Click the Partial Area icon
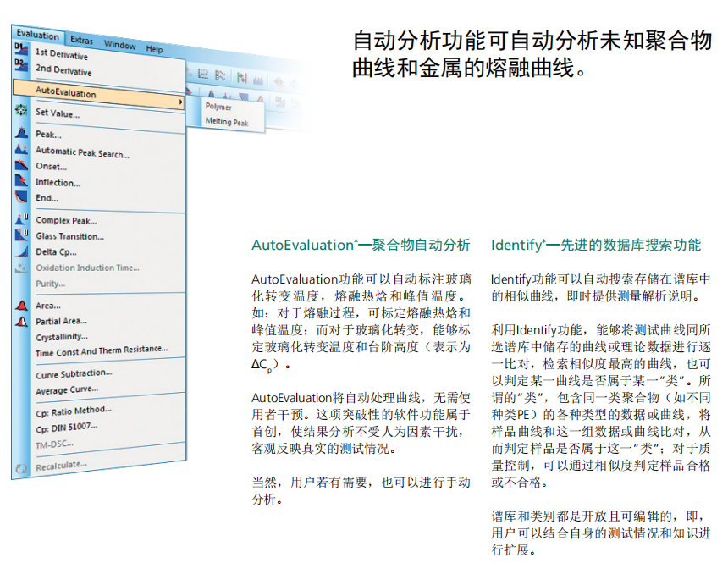Viewport: 728px width, 563px height. click(x=21, y=321)
